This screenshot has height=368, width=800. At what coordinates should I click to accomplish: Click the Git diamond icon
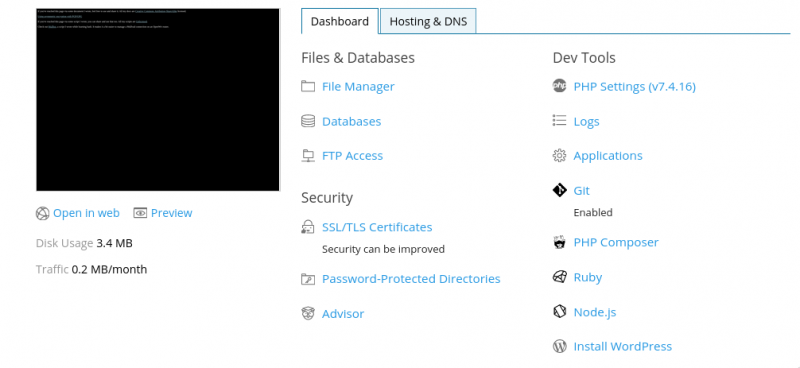click(560, 190)
